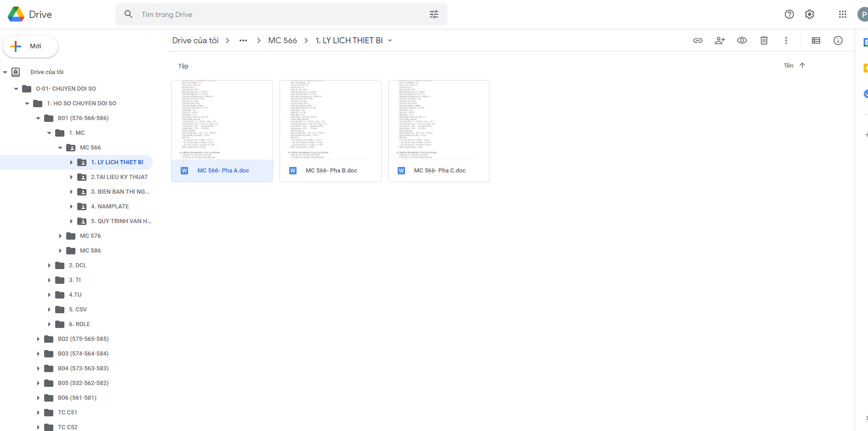Open the help support icon

click(789, 14)
